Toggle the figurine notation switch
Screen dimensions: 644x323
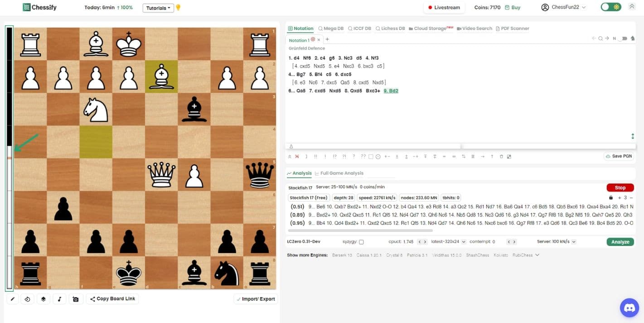coord(623,39)
